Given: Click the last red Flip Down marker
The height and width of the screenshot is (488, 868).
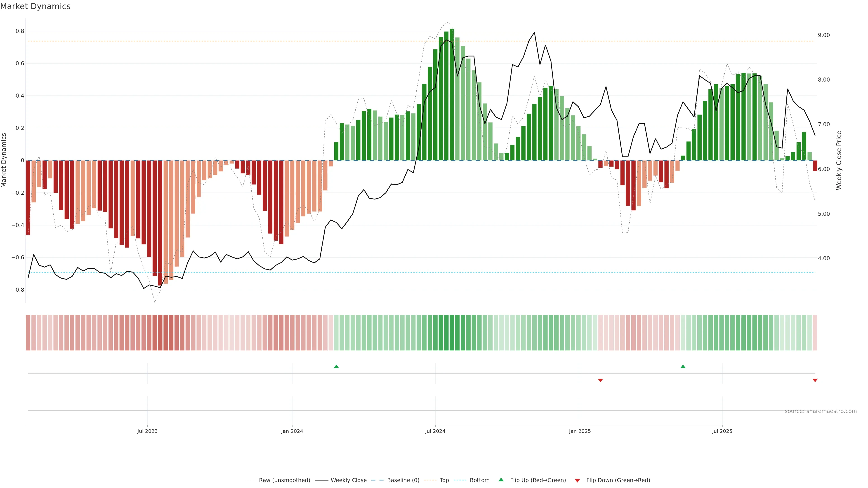Looking at the screenshot, I should [815, 380].
